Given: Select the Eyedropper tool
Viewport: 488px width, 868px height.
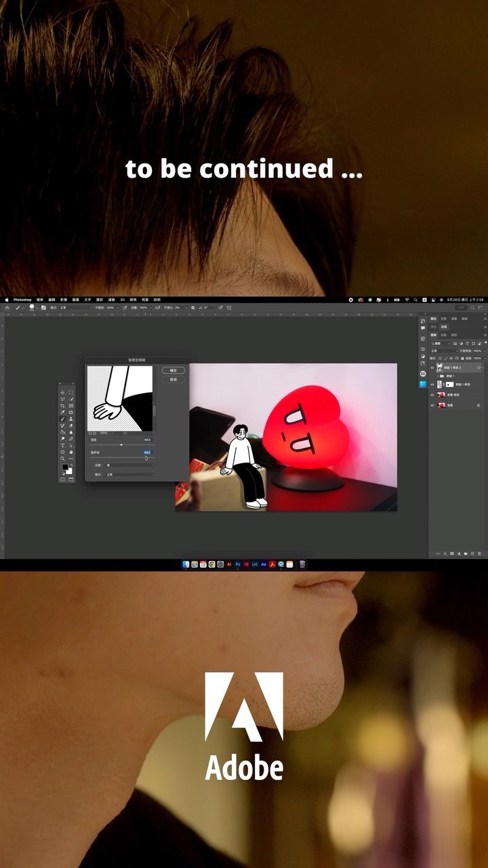Looking at the screenshot, I should coord(63,412).
